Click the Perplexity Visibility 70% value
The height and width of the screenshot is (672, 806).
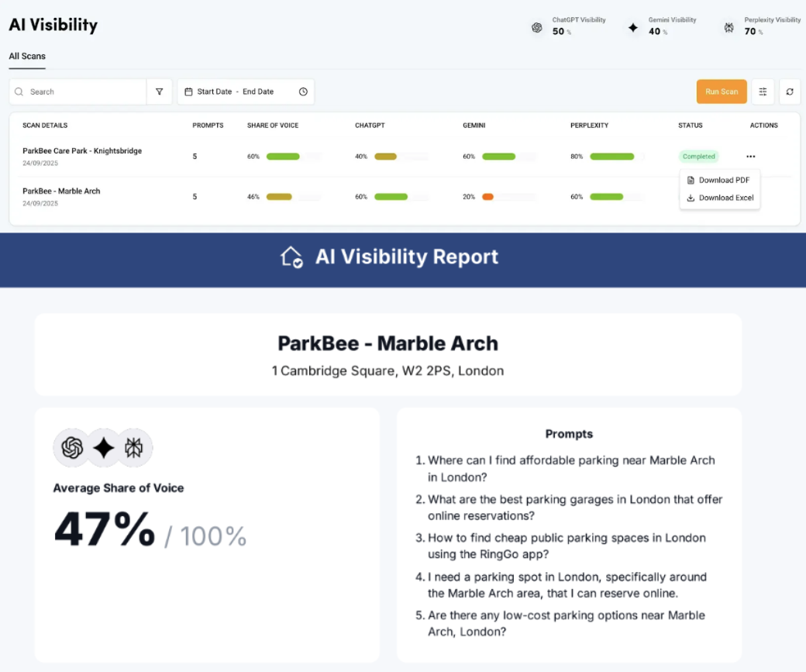[x=753, y=31]
